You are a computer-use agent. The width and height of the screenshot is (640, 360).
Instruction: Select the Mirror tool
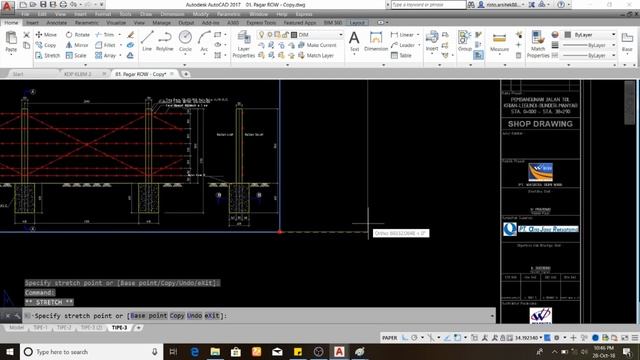[77, 45]
